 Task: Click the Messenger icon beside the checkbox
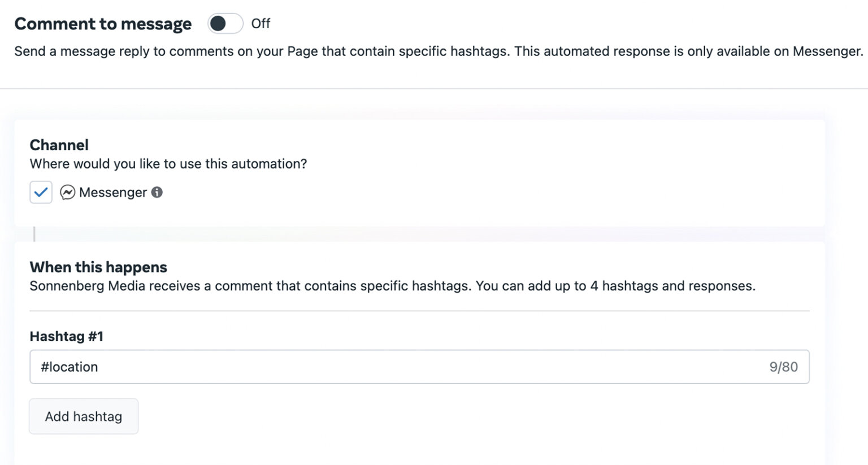[x=68, y=192]
